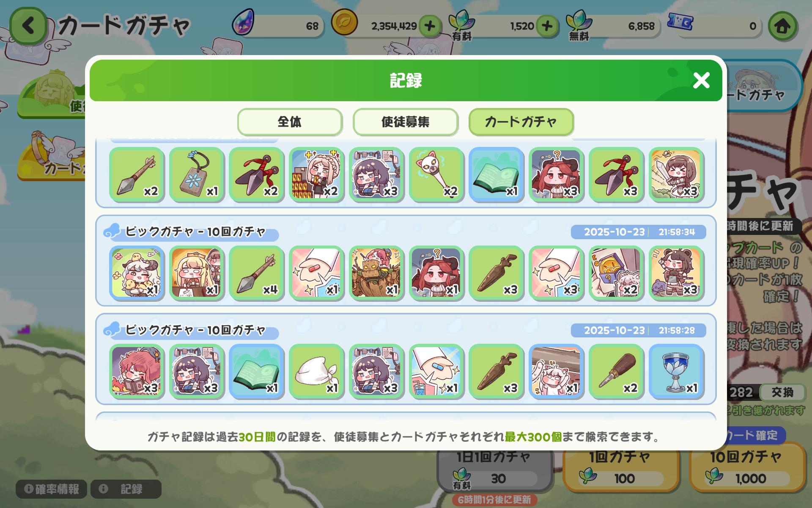Open the 記録 button at bottom left
This screenshot has width=812, height=508.
pos(126,489)
